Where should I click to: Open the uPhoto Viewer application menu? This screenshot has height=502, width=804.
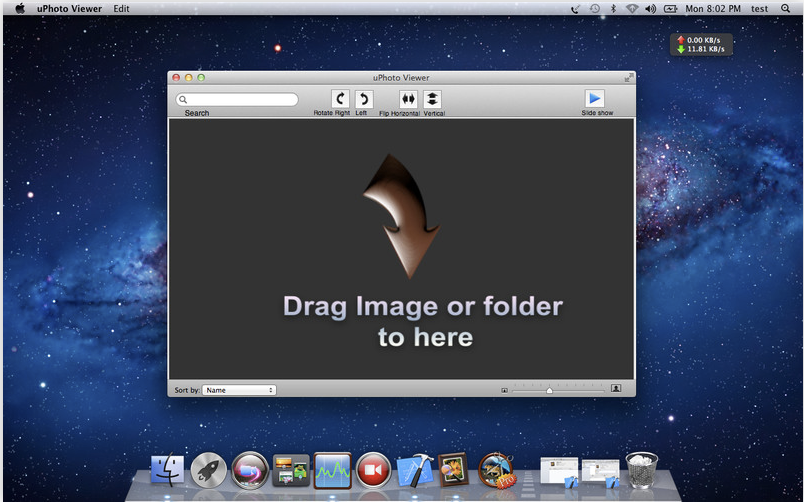point(69,8)
